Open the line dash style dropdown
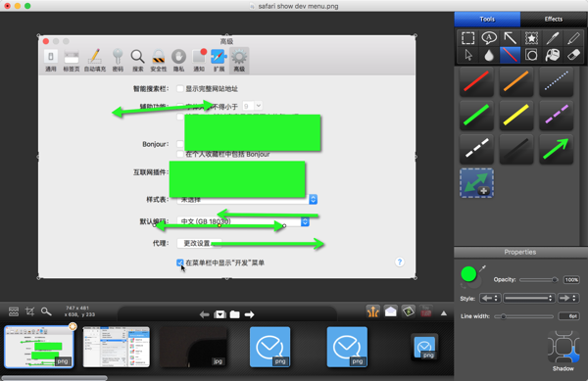 pos(529,298)
